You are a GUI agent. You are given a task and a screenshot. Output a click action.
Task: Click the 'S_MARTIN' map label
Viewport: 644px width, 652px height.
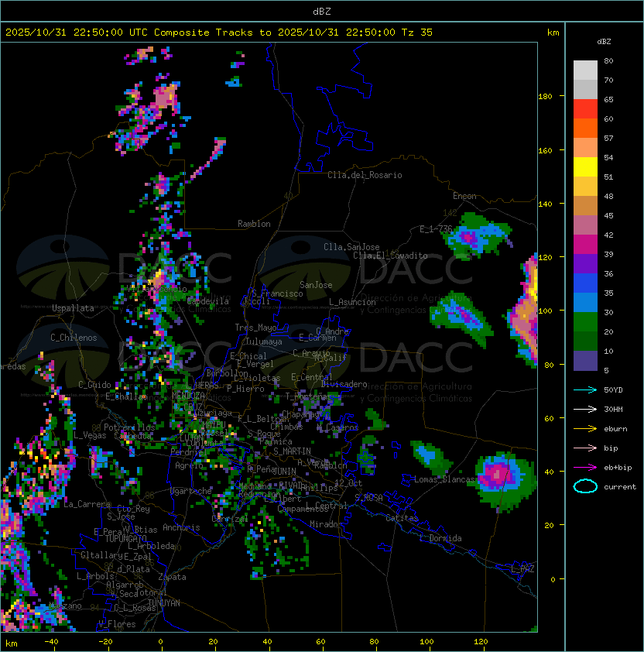(x=292, y=451)
